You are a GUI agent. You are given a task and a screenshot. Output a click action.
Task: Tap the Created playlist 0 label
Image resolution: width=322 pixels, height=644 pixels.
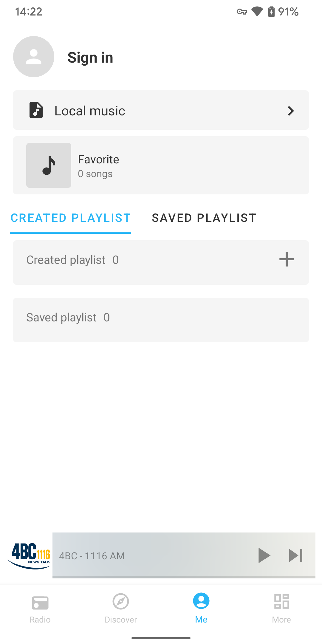(x=73, y=260)
